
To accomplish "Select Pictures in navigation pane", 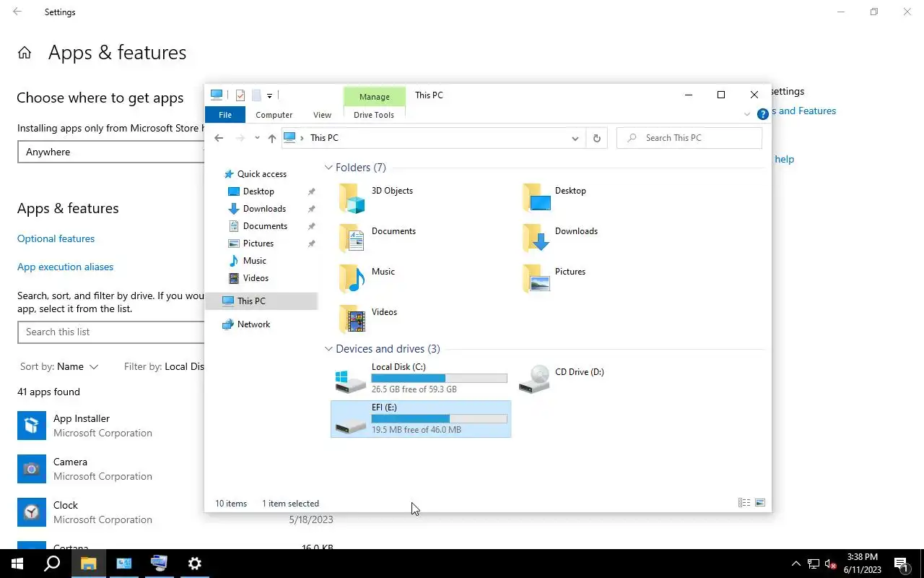I will click(258, 243).
